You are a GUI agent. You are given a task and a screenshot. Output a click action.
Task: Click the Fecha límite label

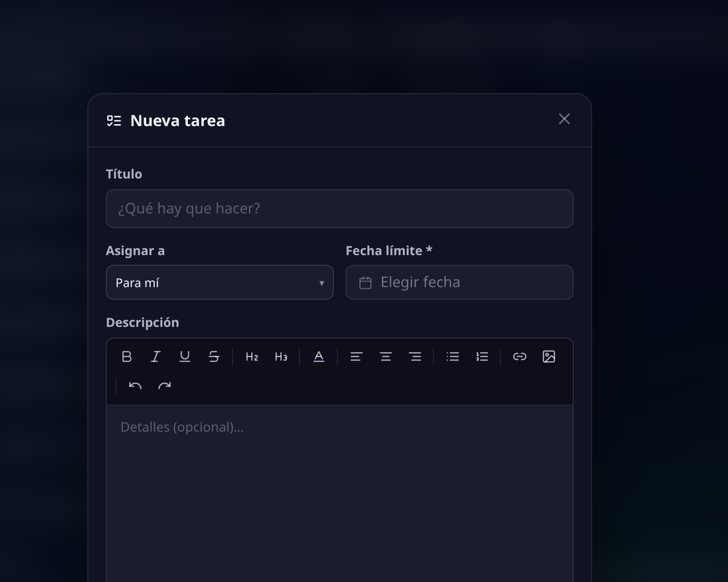pyautogui.click(x=389, y=251)
